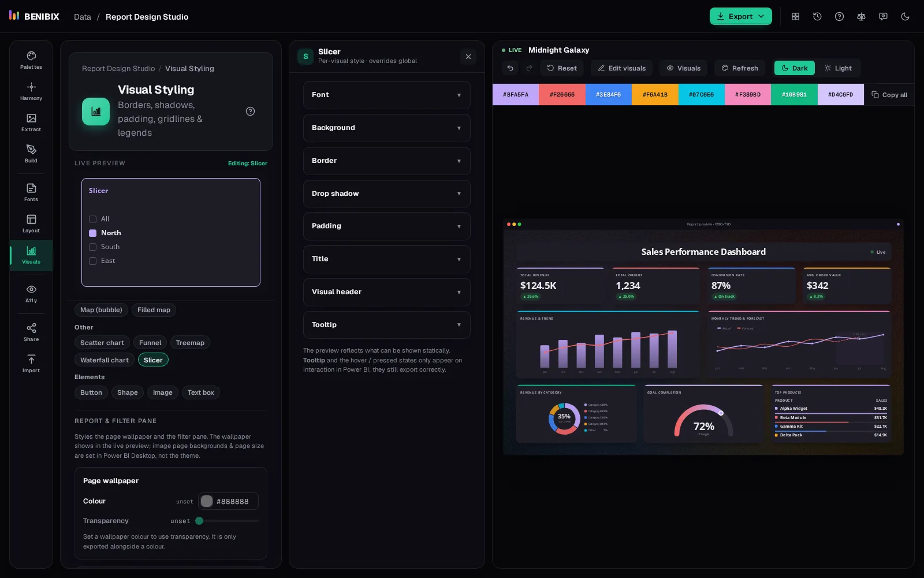Open the Share sidebar option
The image size is (924, 578).
(31, 332)
